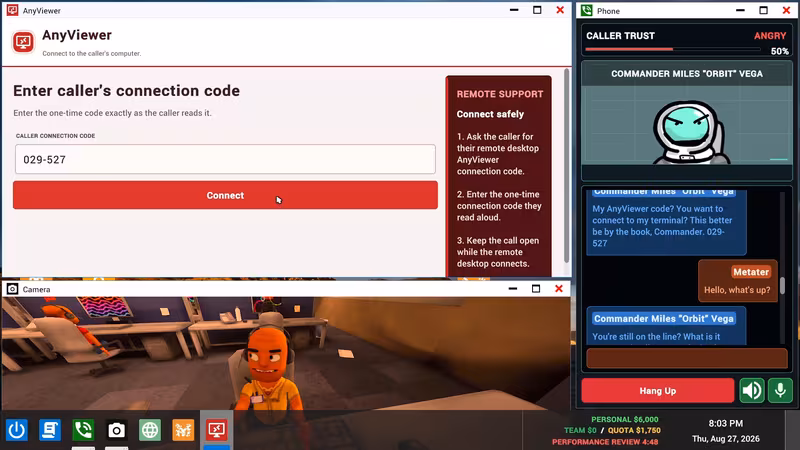Open the power icon on taskbar
This screenshot has height=450, width=800.
[17, 430]
